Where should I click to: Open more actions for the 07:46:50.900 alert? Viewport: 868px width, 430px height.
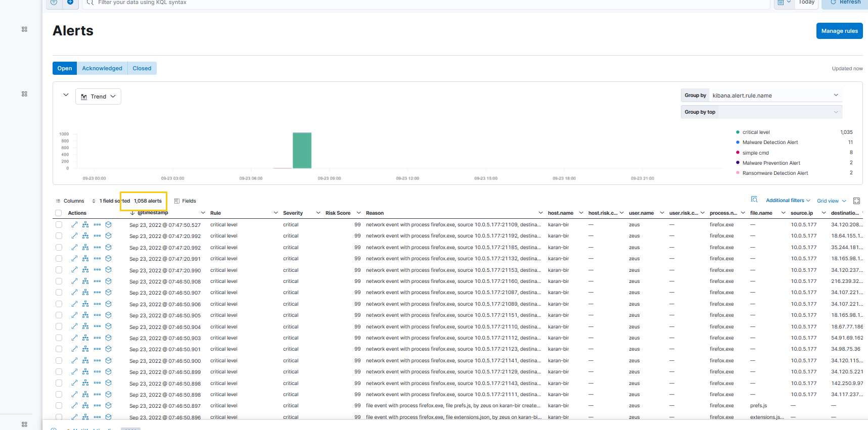pos(97,361)
